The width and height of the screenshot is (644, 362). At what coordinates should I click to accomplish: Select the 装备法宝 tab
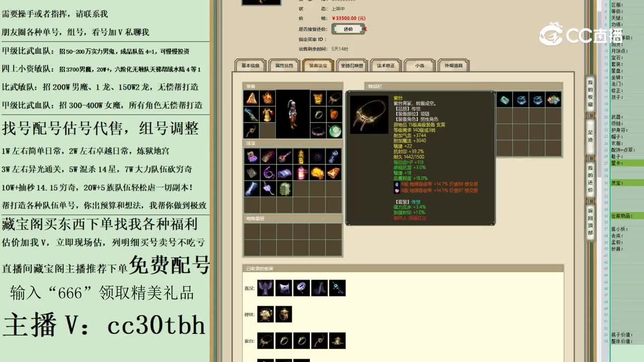click(318, 65)
